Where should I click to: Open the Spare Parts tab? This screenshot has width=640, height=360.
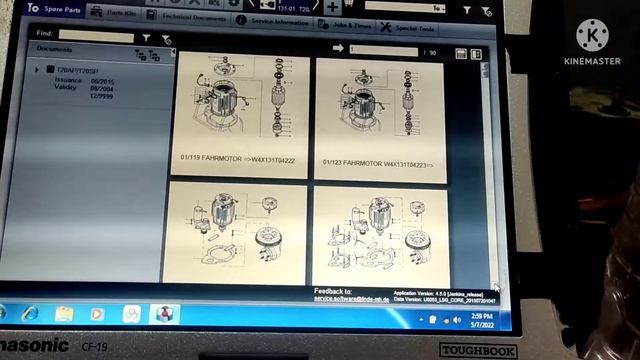54,9
